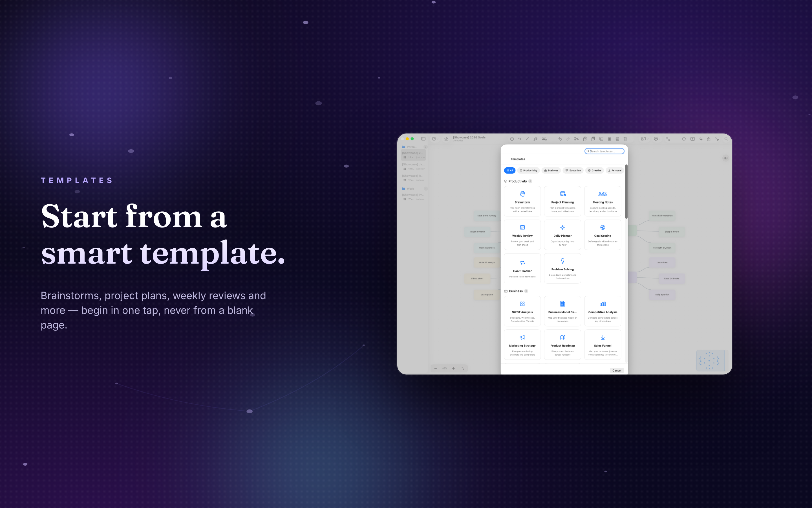Click the zoom out minus button

coord(436,368)
